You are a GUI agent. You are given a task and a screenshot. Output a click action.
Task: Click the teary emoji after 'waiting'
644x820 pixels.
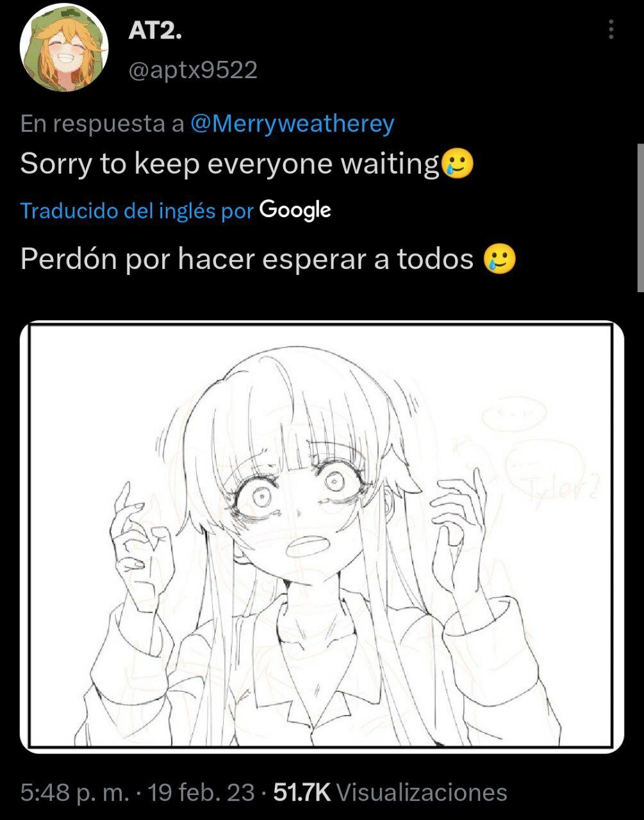(x=457, y=164)
